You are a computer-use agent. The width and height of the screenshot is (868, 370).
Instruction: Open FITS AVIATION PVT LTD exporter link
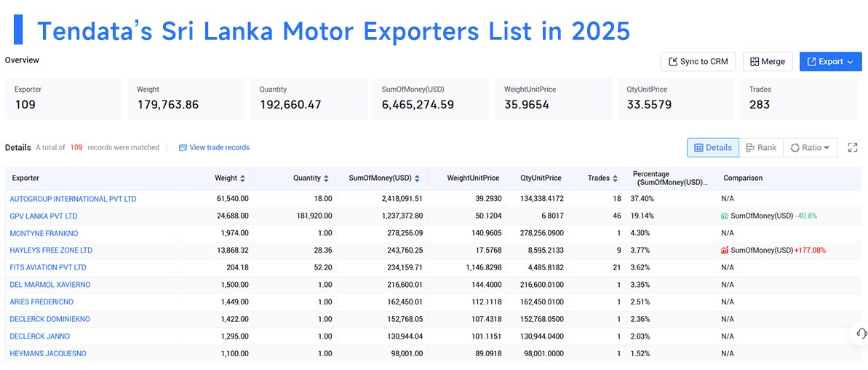click(48, 267)
